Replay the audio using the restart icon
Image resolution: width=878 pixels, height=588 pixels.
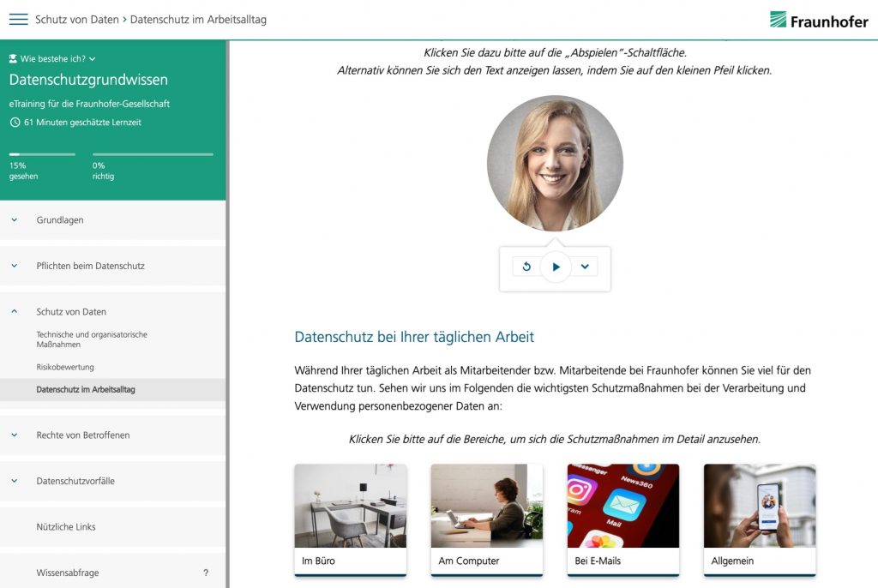(x=526, y=267)
